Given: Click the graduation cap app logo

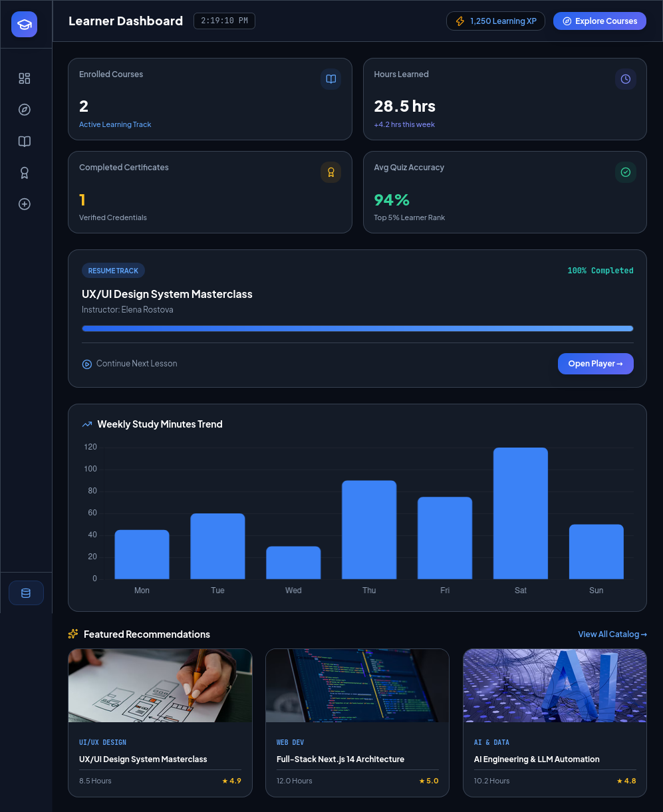Looking at the screenshot, I should pos(25,25).
